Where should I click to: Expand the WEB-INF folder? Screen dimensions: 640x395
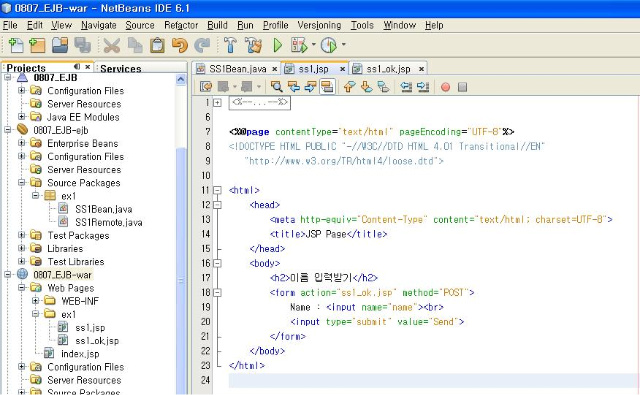point(36,301)
